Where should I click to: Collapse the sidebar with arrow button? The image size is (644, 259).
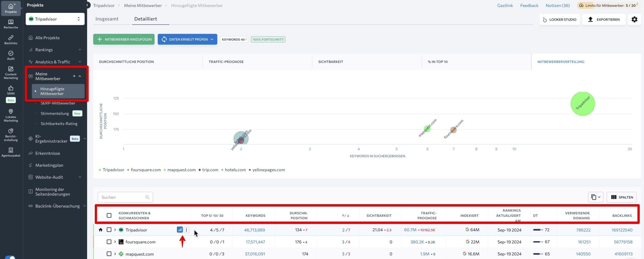(x=87, y=5)
